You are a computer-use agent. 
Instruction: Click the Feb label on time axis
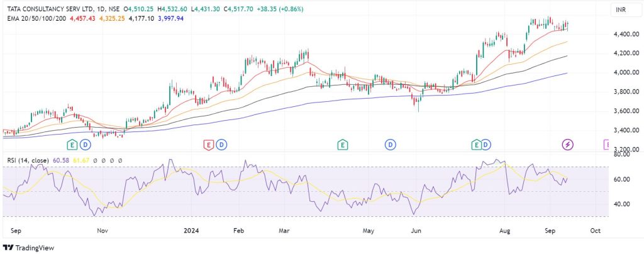238,231
